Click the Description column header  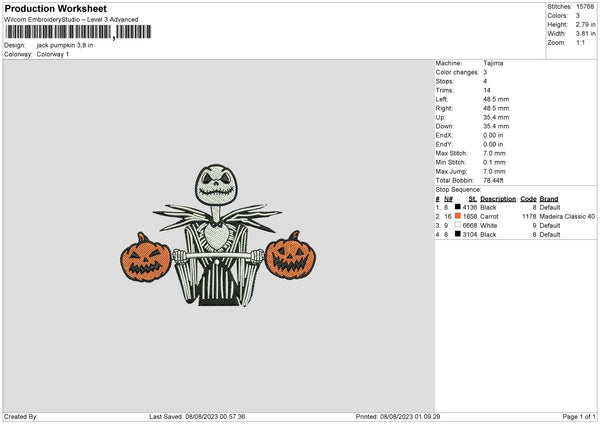[x=498, y=199]
